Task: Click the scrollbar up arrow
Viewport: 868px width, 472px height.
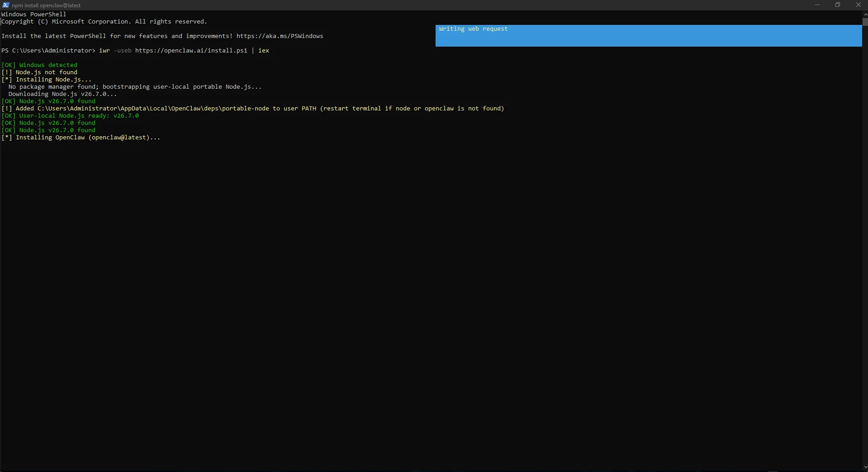Action: click(865, 14)
